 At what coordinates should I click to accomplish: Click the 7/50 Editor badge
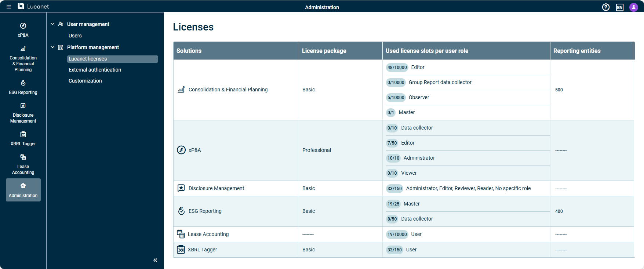[392, 143]
